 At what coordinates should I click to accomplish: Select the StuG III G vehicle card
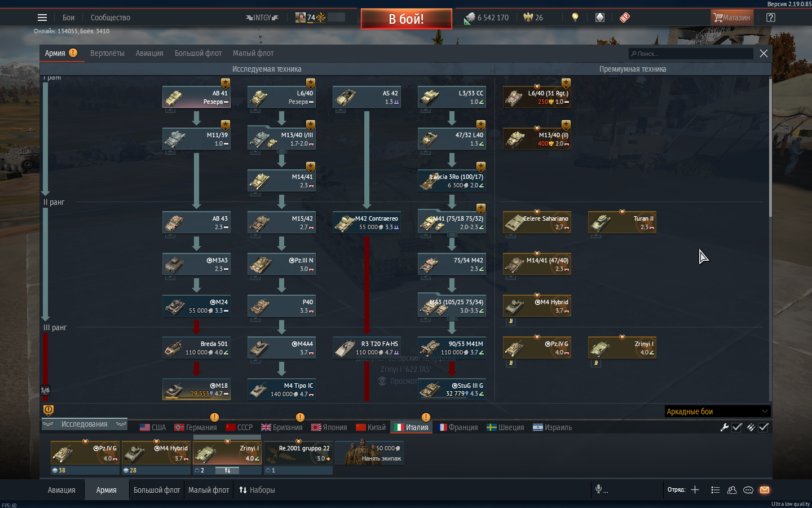coord(452,389)
